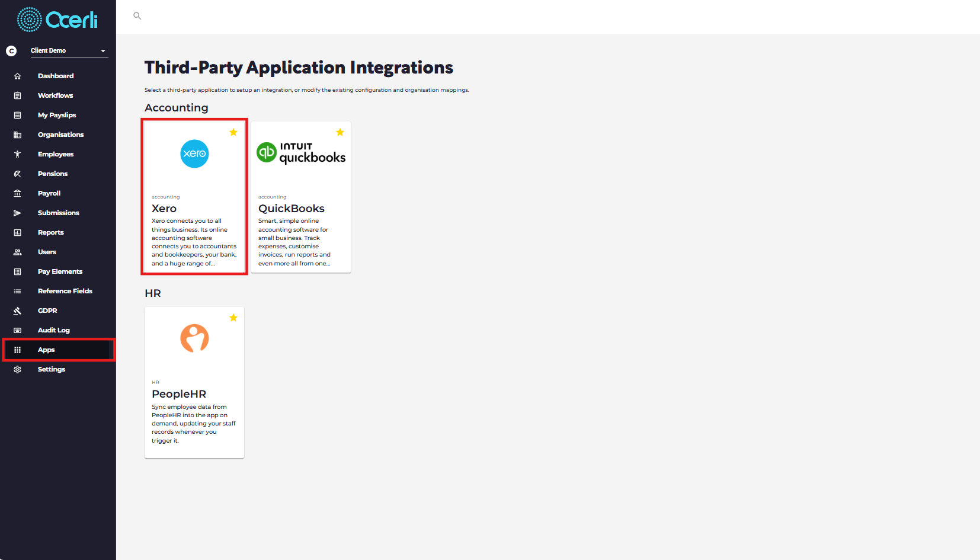
Task: Click the My Payslips icon
Action: click(x=17, y=115)
